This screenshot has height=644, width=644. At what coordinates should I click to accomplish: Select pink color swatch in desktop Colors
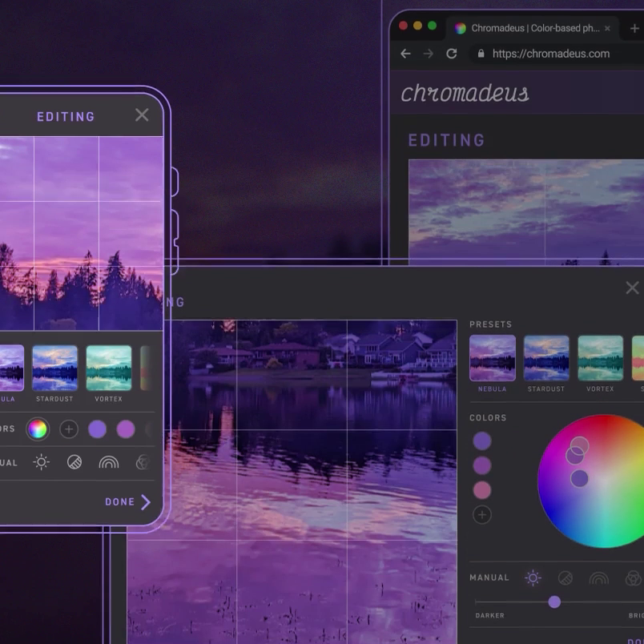pyautogui.click(x=482, y=490)
